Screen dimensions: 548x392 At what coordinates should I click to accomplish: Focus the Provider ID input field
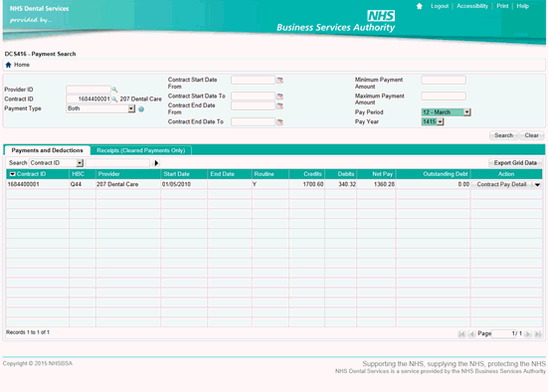[x=89, y=90]
